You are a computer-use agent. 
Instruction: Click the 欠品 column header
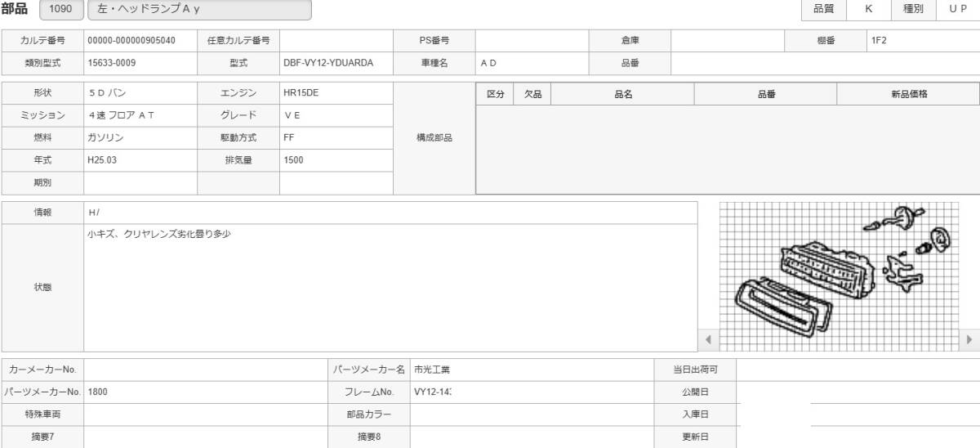[533, 94]
